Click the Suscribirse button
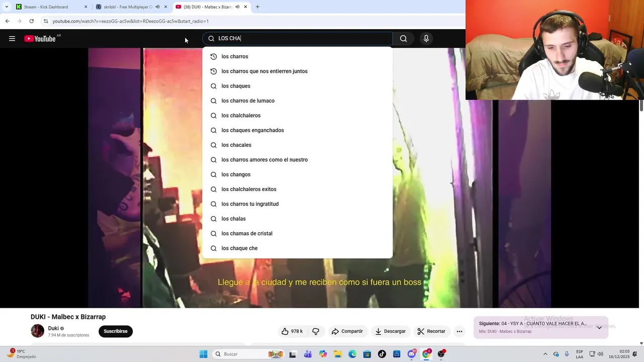 [116, 331]
